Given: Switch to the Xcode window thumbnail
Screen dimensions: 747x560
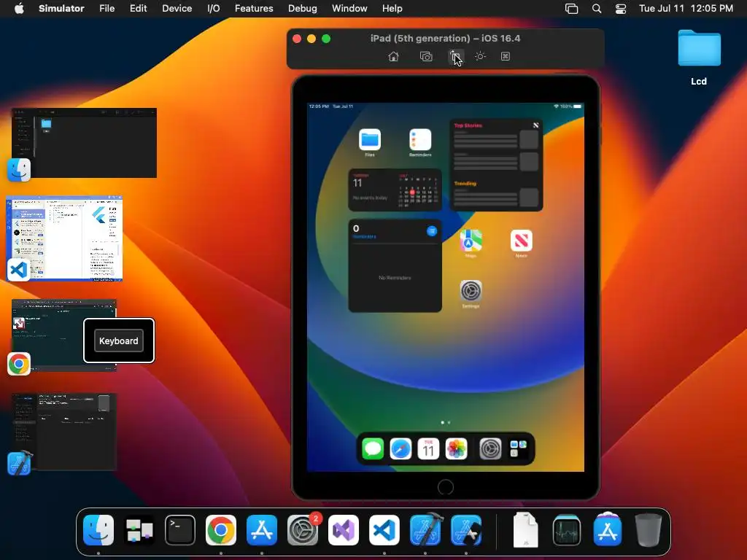Looking at the screenshot, I should pyautogui.click(x=64, y=432).
